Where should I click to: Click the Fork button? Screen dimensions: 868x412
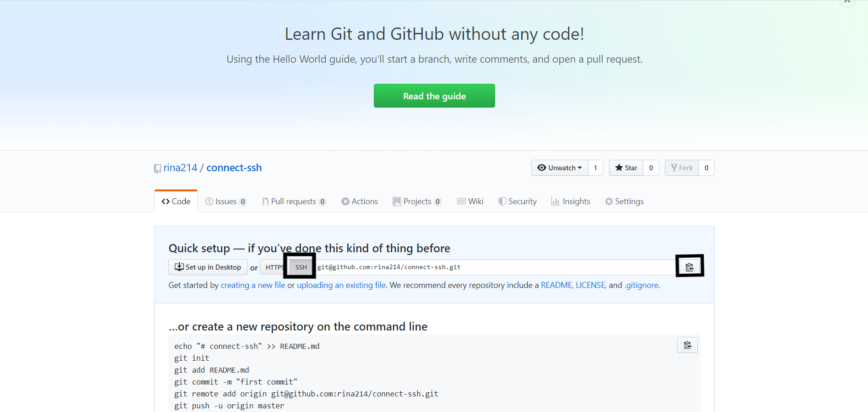coord(682,168)
